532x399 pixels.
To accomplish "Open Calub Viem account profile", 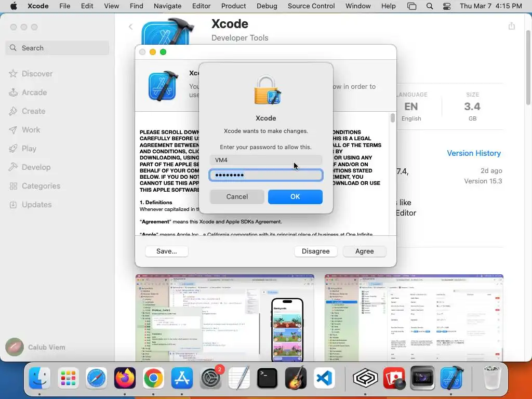I will click(36, 347).
